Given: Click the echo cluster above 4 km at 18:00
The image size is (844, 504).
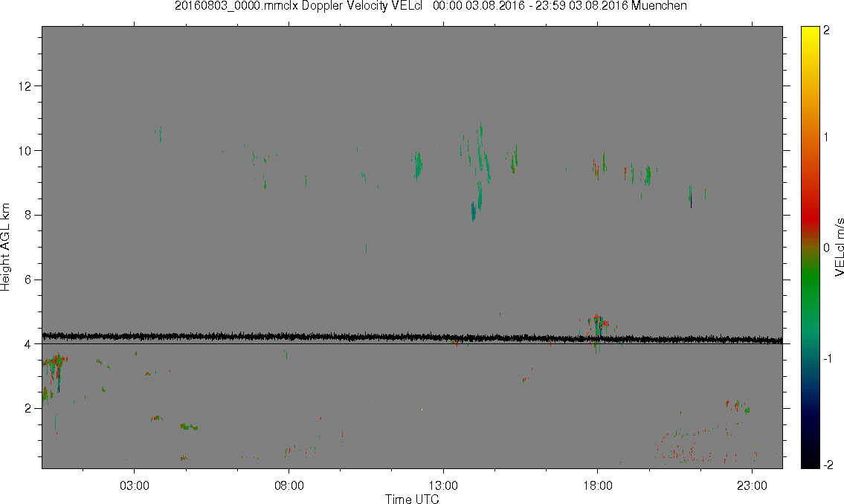Looking at the screenshot, I should click(598, 327).
